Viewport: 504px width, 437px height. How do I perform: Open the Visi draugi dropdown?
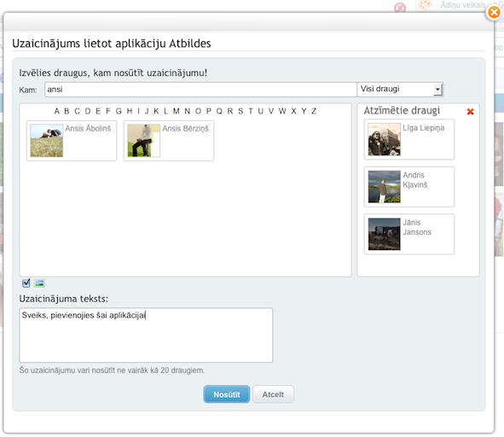(x=400, y=89)
